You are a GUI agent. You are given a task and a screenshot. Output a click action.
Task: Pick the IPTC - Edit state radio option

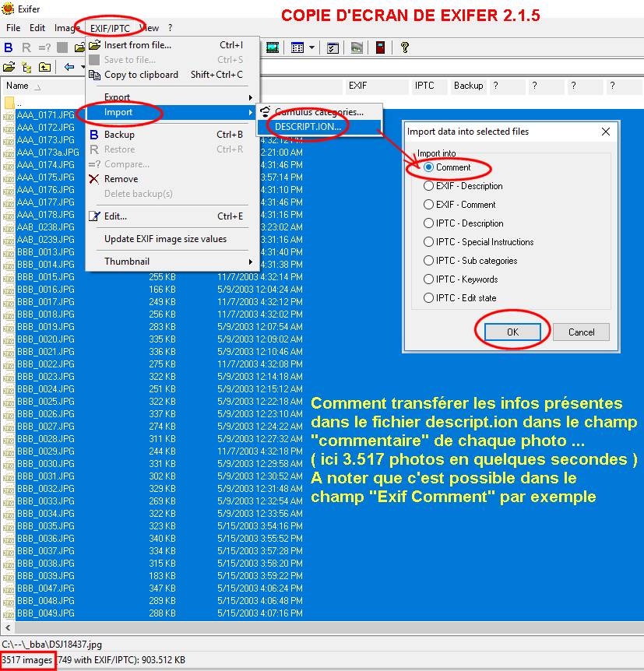(428, 298)
